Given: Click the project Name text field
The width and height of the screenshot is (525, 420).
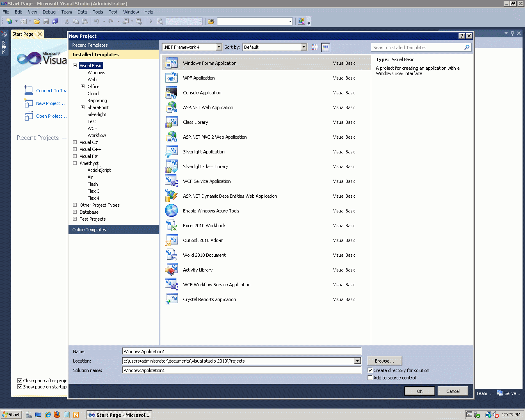Looking at the screenshot, I should tap(242, 352).
